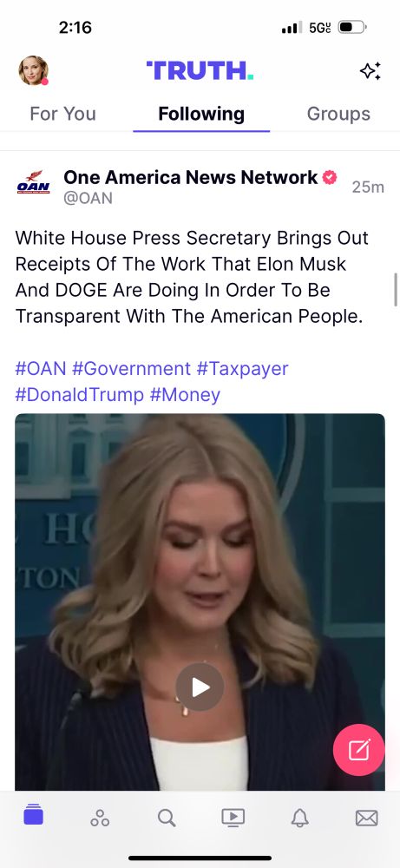Switch to the For You tab

coord(62,114)
